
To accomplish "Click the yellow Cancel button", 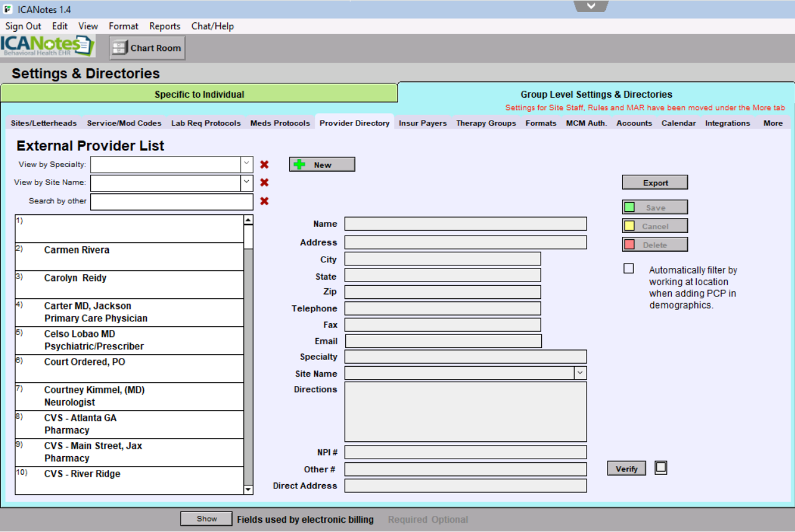I will pos(654,226).
